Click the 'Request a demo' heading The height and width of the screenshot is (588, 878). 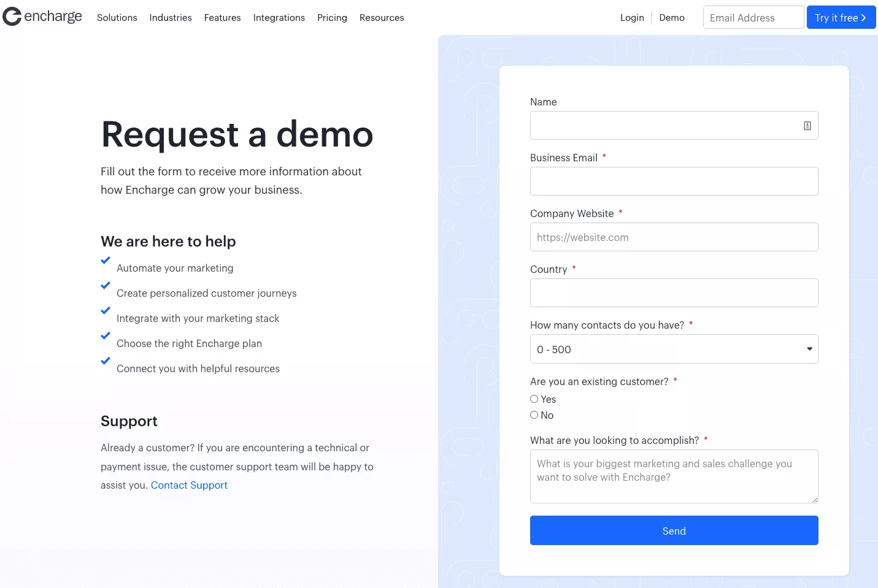pyautogui.click(x=237, y=134)
